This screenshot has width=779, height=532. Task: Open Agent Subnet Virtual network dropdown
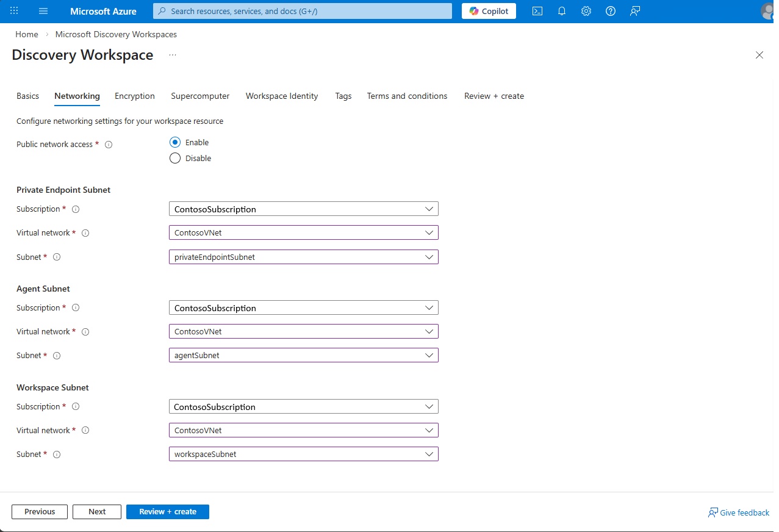(304, 331)
